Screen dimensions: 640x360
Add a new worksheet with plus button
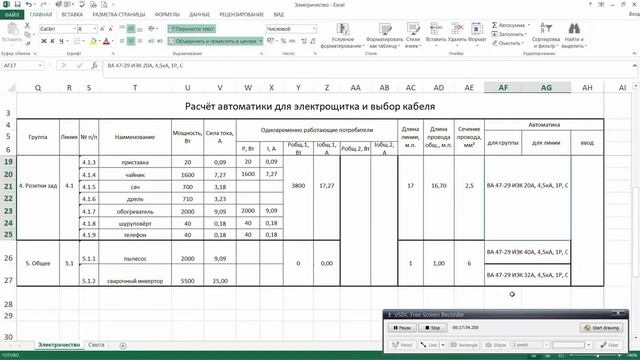[123, 346]
